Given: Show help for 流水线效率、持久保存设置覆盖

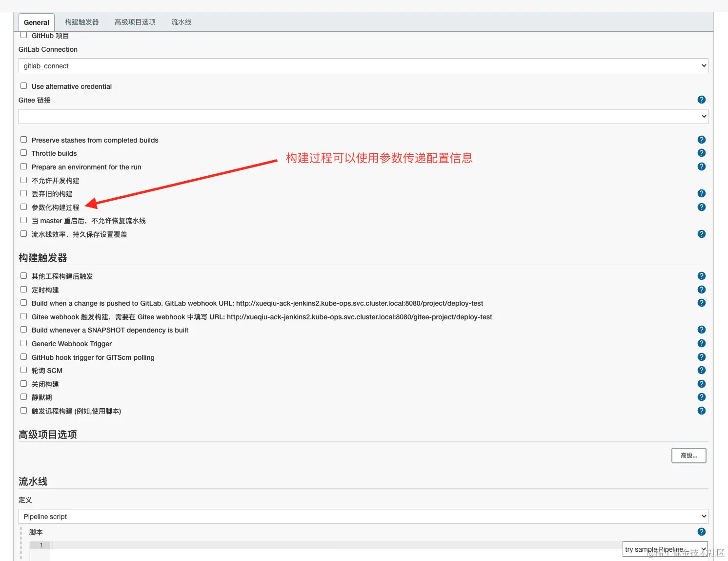Looking at the screenshot, I should tap(702, 234).
